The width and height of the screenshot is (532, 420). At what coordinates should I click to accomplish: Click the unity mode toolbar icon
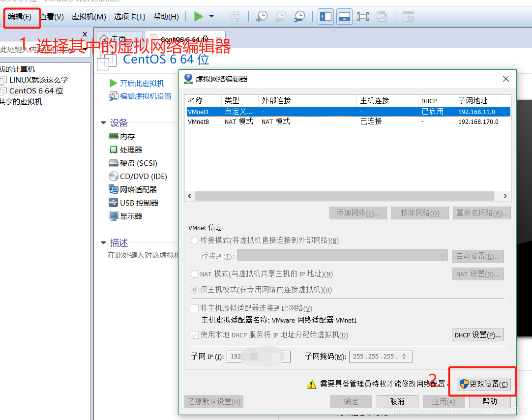pos(382,17)
